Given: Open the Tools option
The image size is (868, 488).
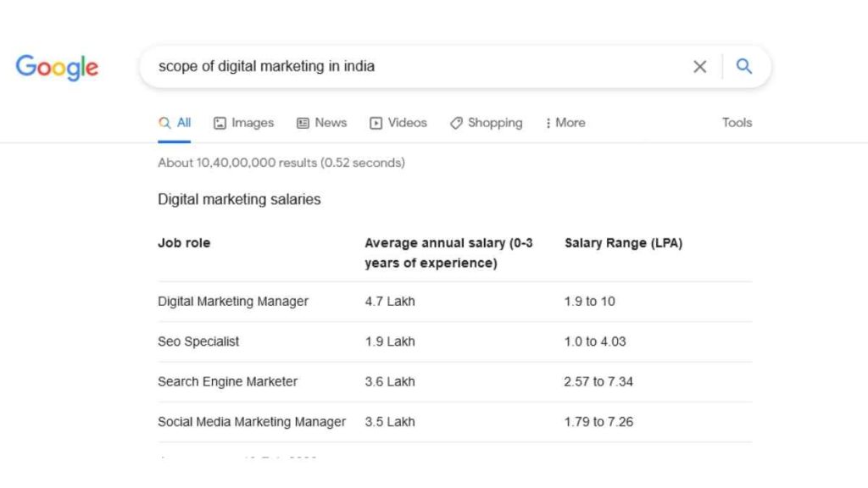Looking at the screenshot, I should [x=737, y=123].
